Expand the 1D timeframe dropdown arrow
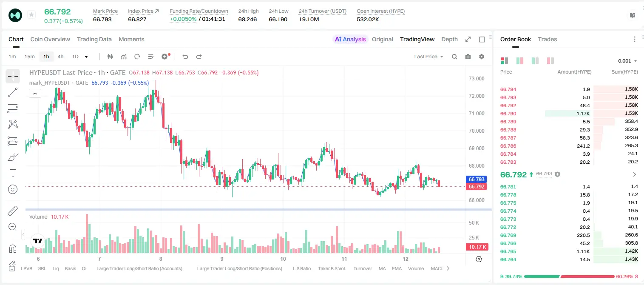The width and height of the screenshot is (644, 285). [86, 57]
